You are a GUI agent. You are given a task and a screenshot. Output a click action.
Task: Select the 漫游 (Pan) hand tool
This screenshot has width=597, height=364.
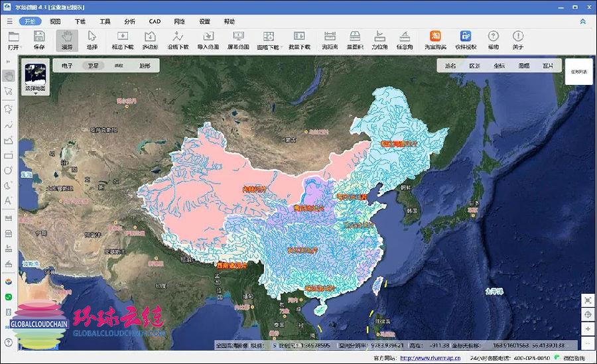point(66,40)
